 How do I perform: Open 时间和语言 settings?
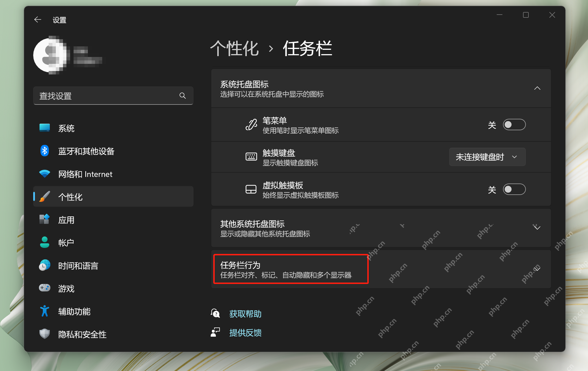113,265
